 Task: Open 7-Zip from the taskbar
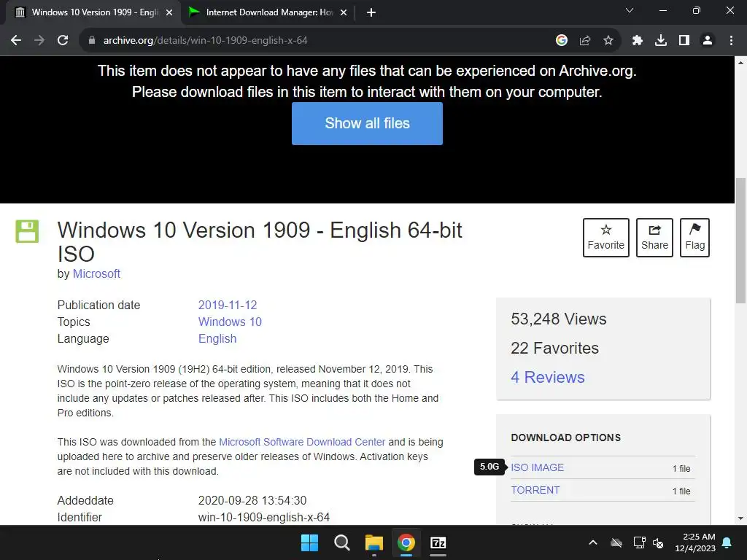(438, 542)
